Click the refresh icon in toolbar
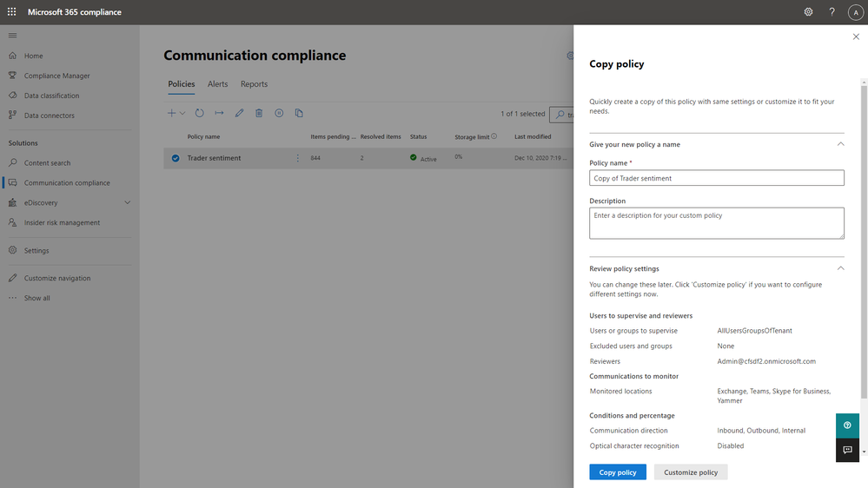 (x=199, y=113)
